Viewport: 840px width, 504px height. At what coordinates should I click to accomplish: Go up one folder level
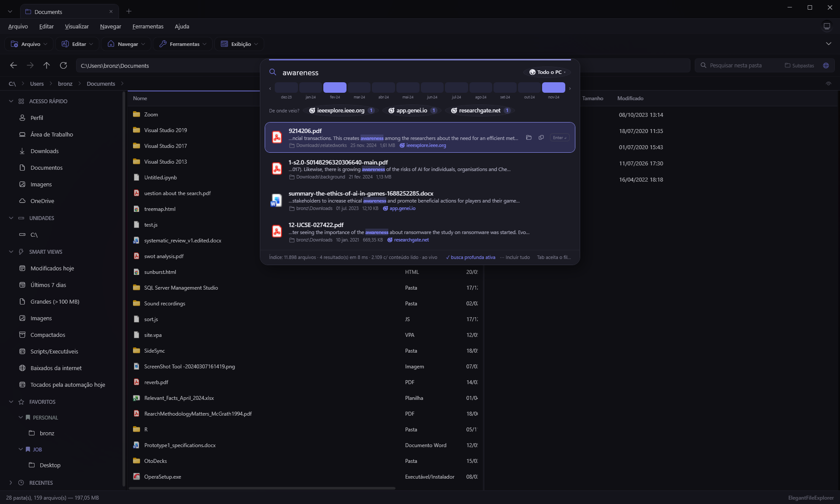(47, 66)
